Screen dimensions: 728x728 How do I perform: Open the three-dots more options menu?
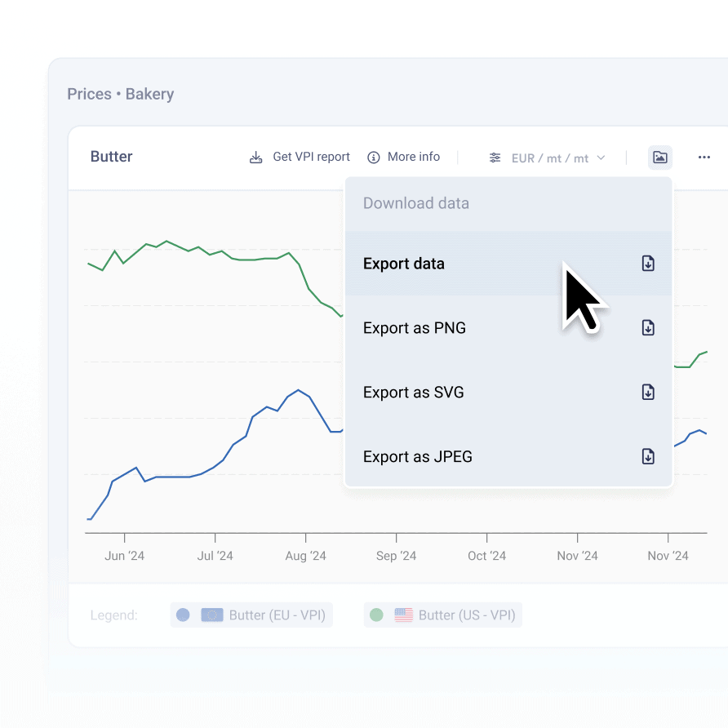(x=704, y=158)
